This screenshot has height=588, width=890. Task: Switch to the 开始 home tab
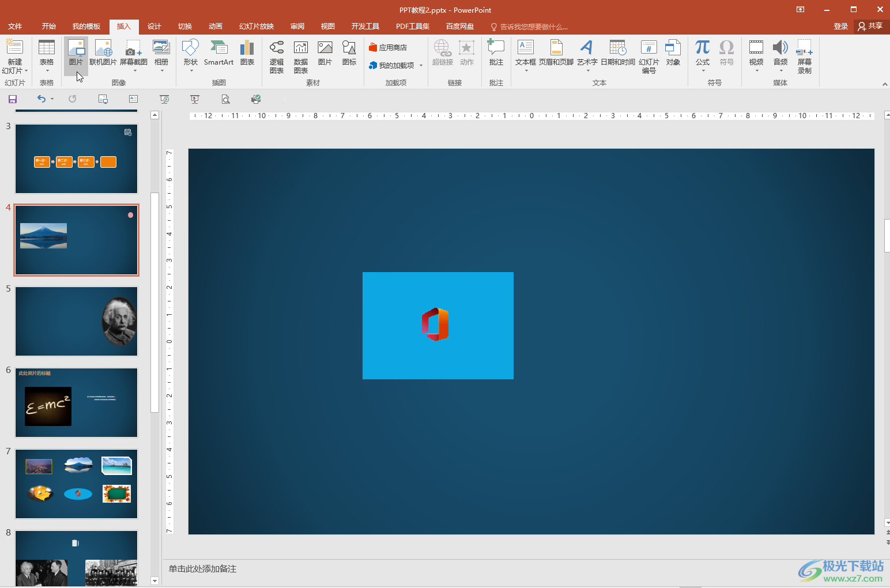(48, 27)
